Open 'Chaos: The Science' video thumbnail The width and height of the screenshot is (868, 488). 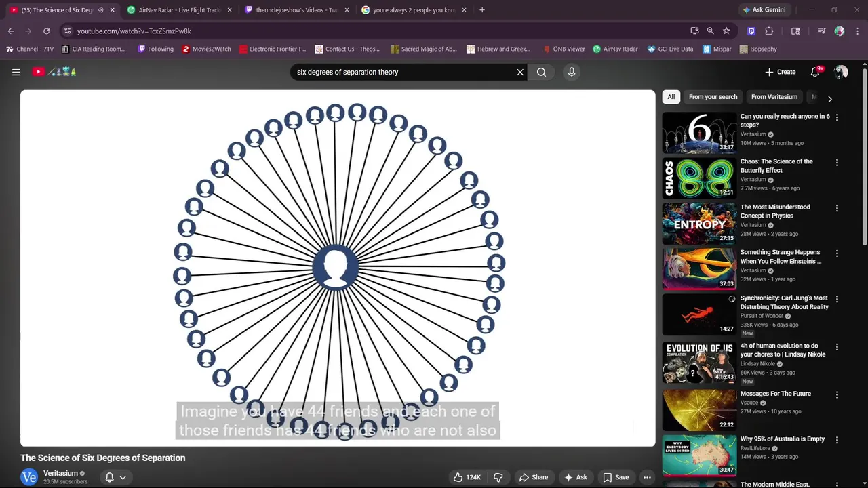pos(699,178)
